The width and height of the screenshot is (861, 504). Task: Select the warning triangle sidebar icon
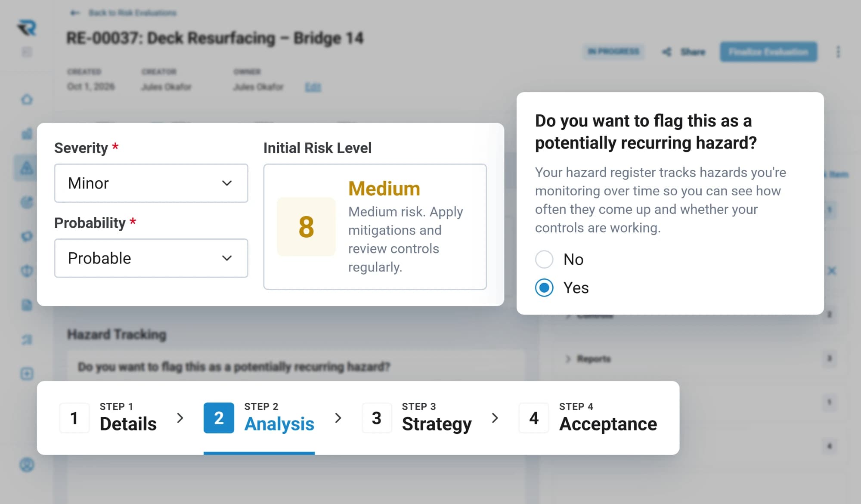point(27,167)
